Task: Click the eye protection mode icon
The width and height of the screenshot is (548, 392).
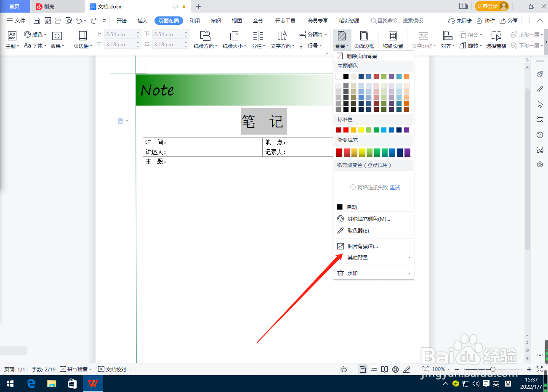Action: [x=344, y=369]
